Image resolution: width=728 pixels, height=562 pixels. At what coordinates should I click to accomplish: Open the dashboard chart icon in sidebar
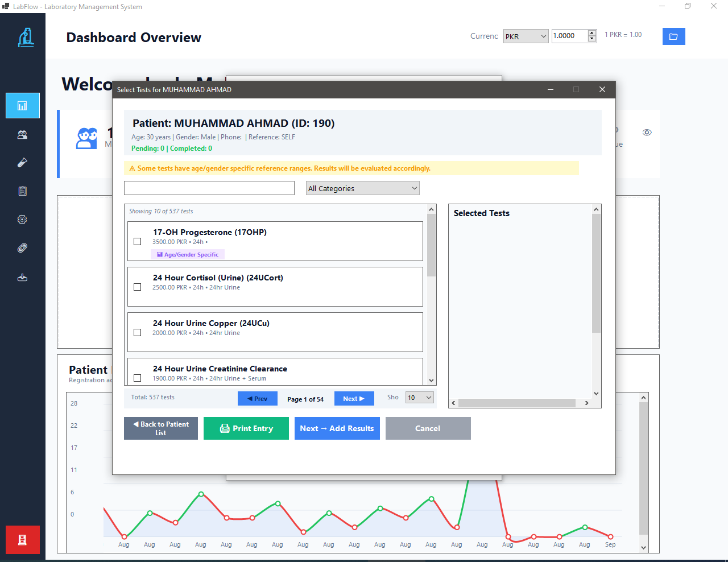pyautogui.click(x=23, y=106)
